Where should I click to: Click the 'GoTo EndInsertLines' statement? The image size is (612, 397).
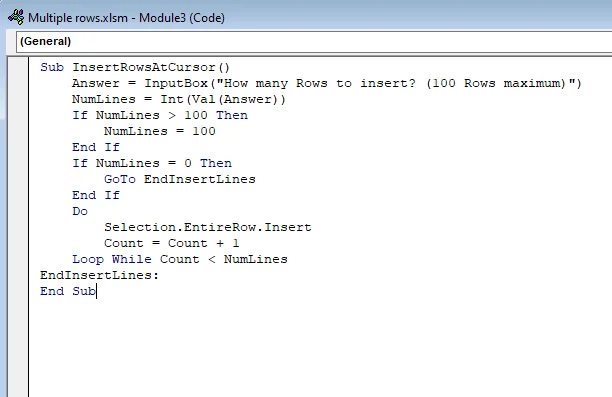pos(180,179)
